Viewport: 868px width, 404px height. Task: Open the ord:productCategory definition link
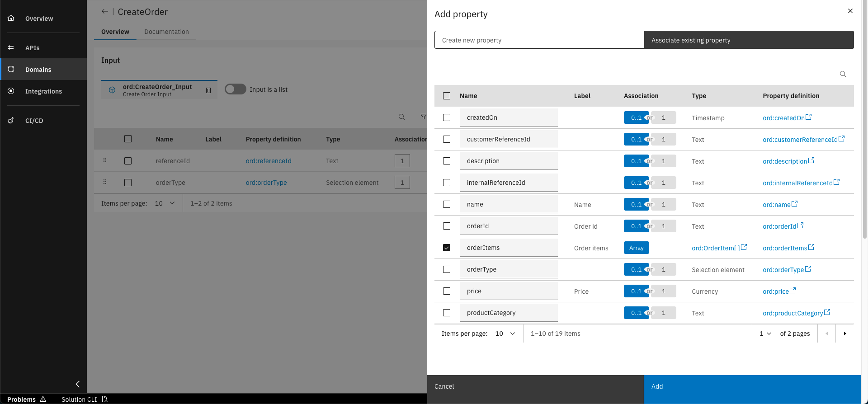point(793,313)
